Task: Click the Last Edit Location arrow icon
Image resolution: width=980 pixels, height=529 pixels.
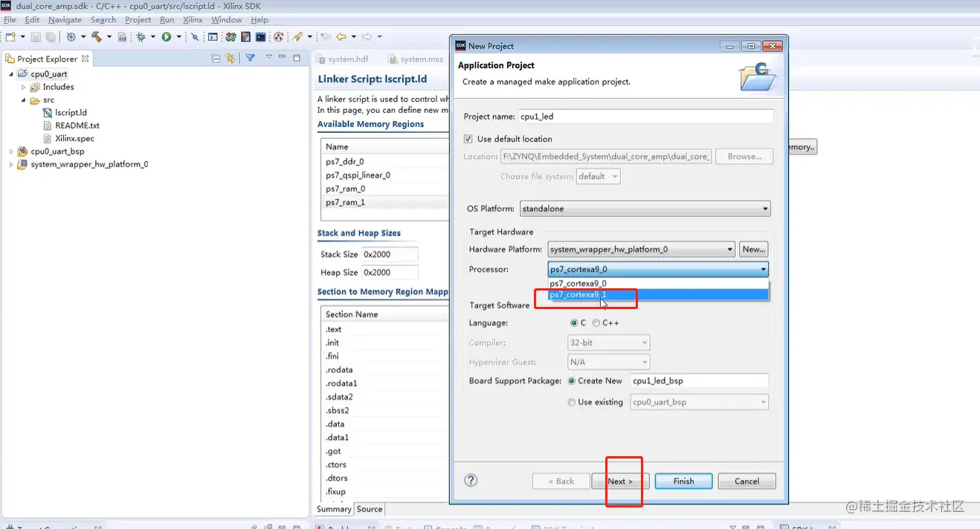Action: click(325, 36)
